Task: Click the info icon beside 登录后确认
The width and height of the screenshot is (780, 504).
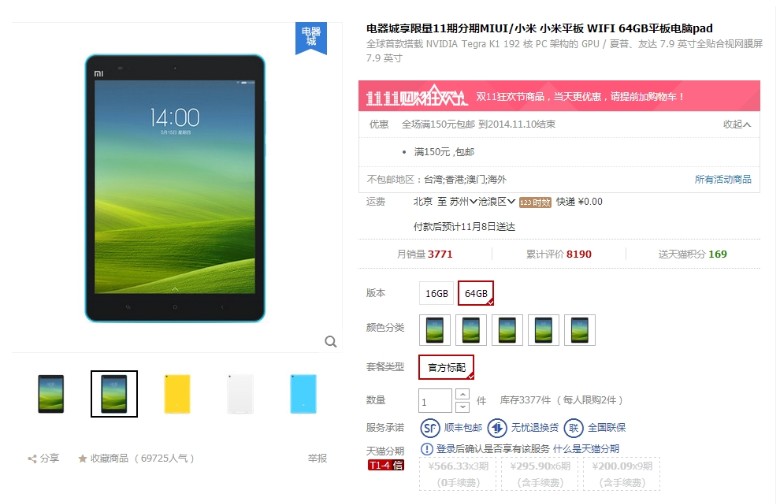Action: (426, 449)
